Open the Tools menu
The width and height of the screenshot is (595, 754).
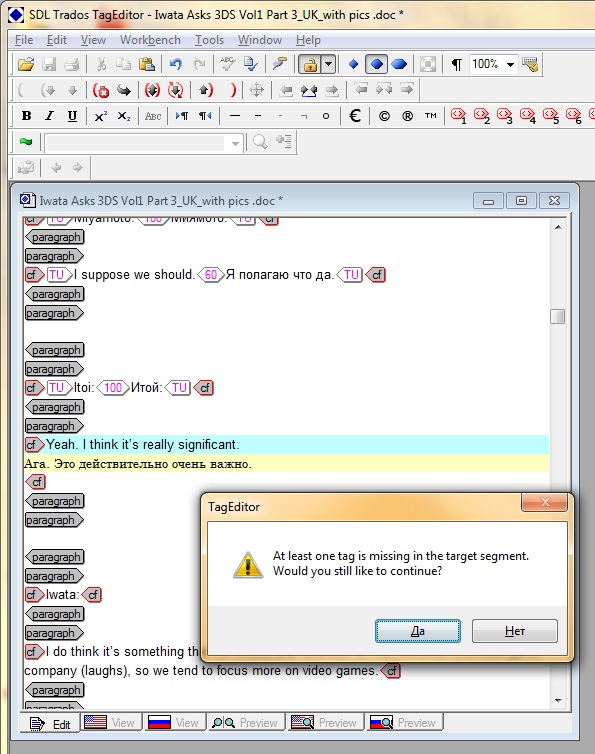(x=209, y=40)
